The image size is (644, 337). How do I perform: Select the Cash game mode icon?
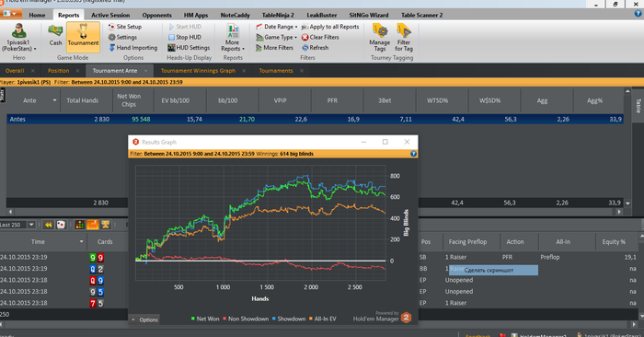55,35
